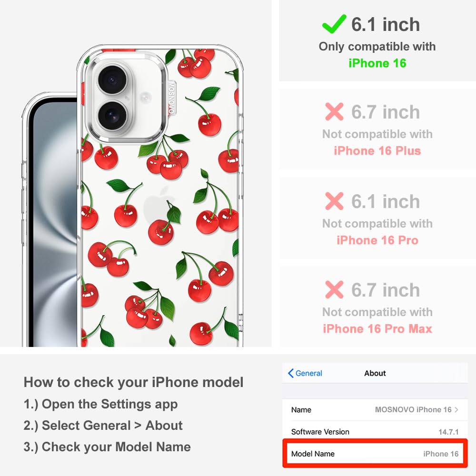Image resolution: width=476 pixels, height=476 pixels.
Task: Click the red X beside iPhone 16 Pro Max
Action: coord(334,289)
